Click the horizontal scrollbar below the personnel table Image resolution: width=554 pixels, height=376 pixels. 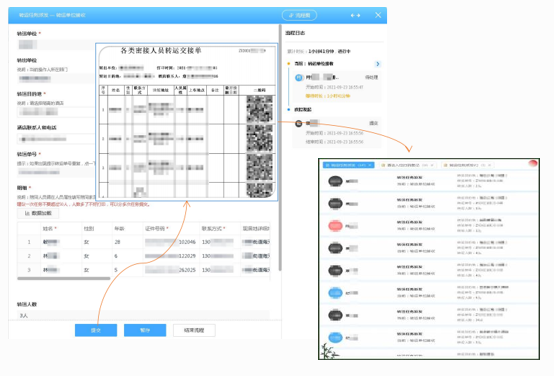[64, 278]
